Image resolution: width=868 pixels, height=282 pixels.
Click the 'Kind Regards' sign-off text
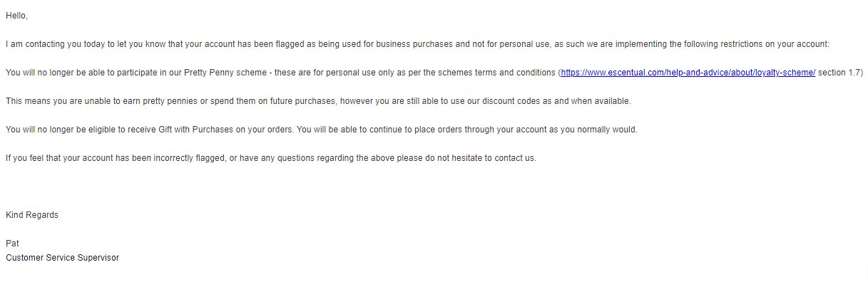tap(32, 215)
